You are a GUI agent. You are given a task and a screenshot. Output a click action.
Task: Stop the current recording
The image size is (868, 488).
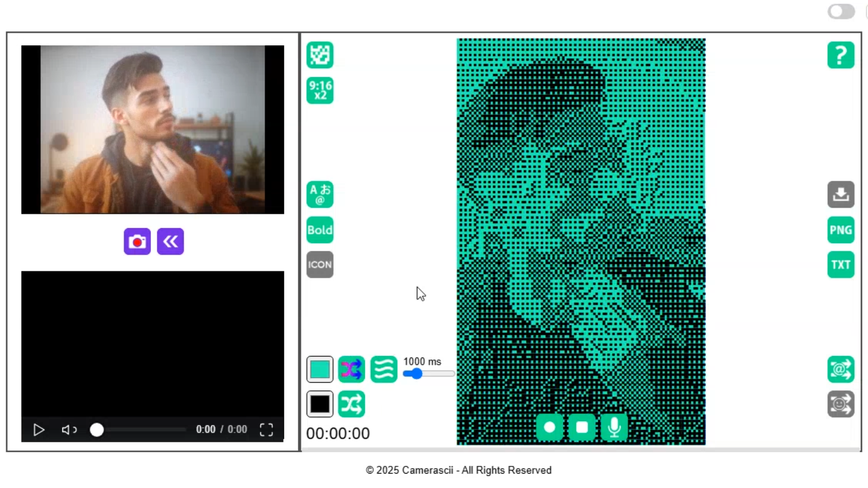pos(582,427)
